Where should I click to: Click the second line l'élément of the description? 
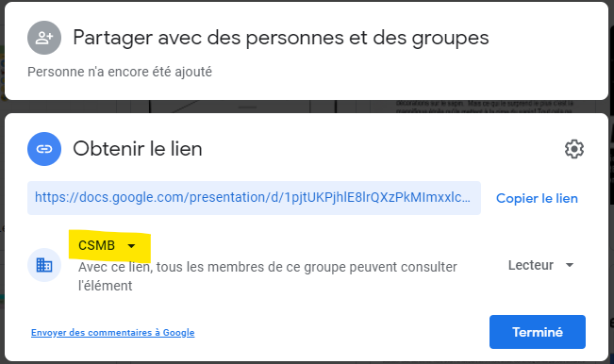point(106,286)
